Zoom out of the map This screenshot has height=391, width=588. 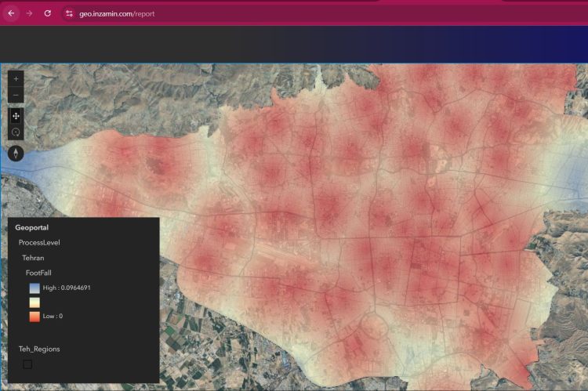point(16,96)
